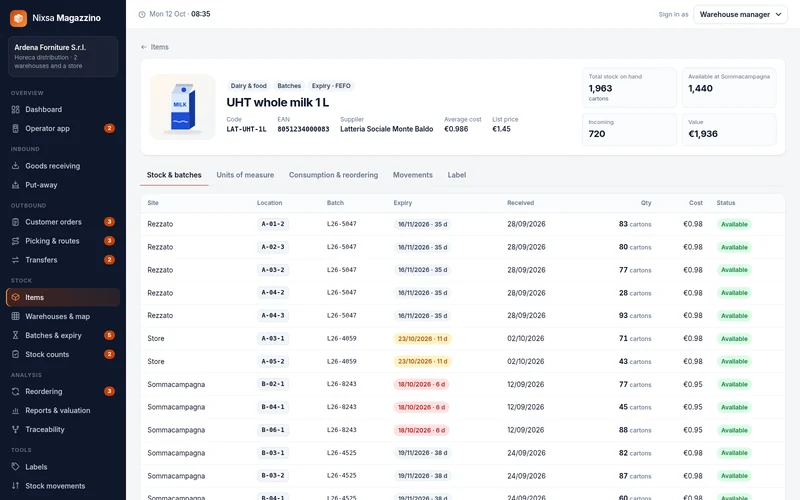The width and height of the screenshot is (800, 500).
Task: Click the Expiry · FEFO tag
Action: [331, 86]
